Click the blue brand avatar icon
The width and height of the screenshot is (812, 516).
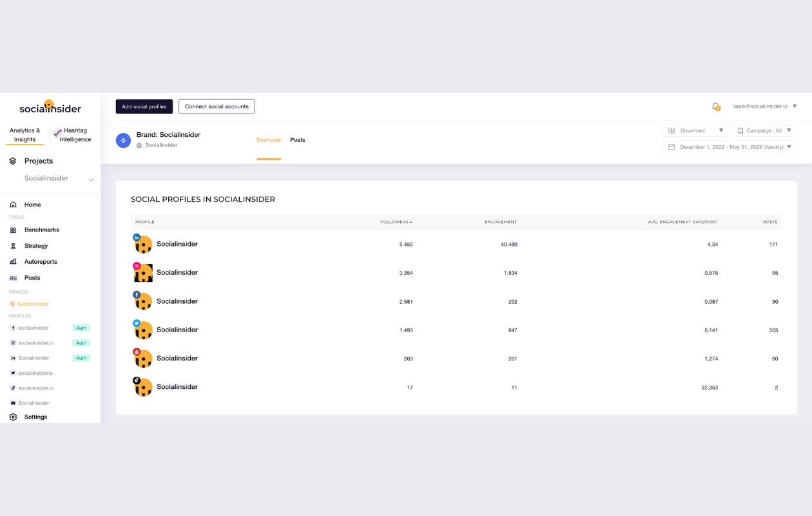click(x=123, y=140)
